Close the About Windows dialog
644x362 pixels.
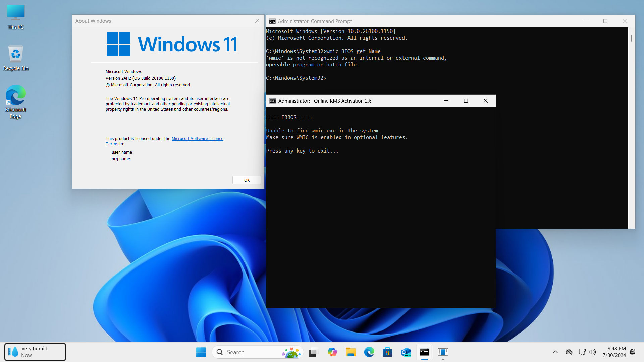coord(257,21)
